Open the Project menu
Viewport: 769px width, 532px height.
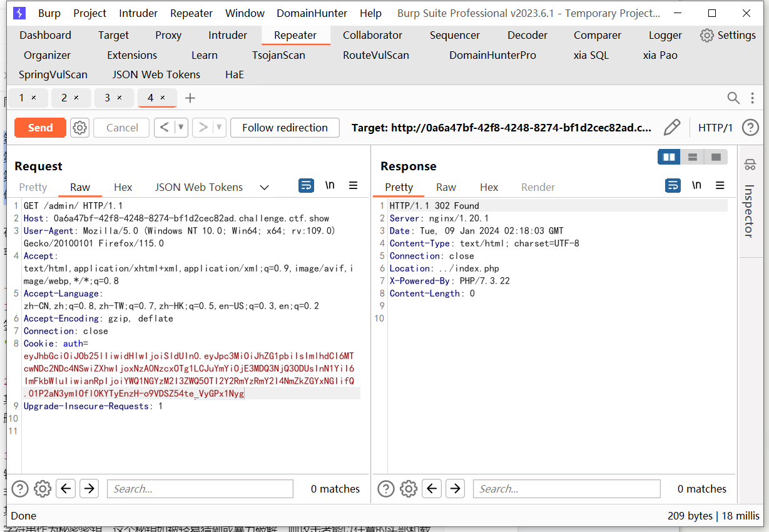pos(89,13)
